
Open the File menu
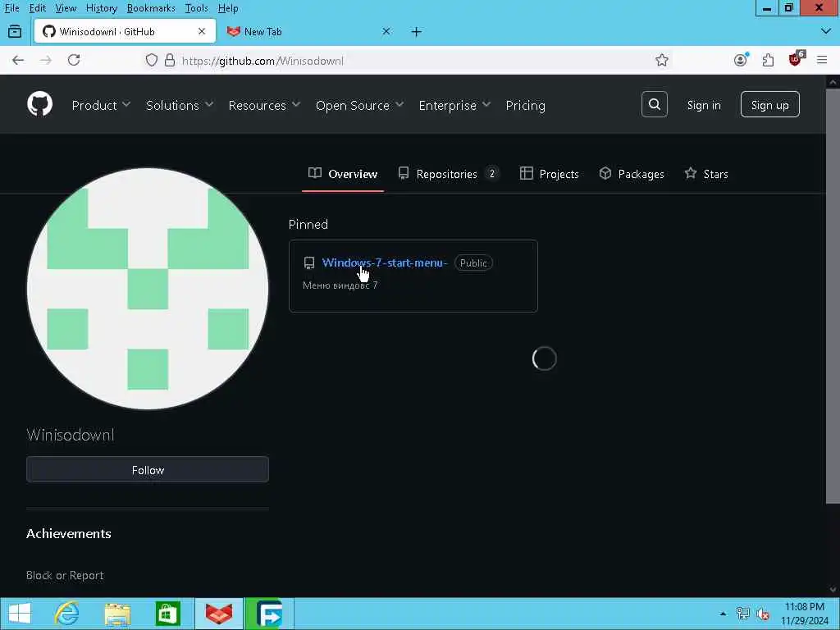[11, 8]
